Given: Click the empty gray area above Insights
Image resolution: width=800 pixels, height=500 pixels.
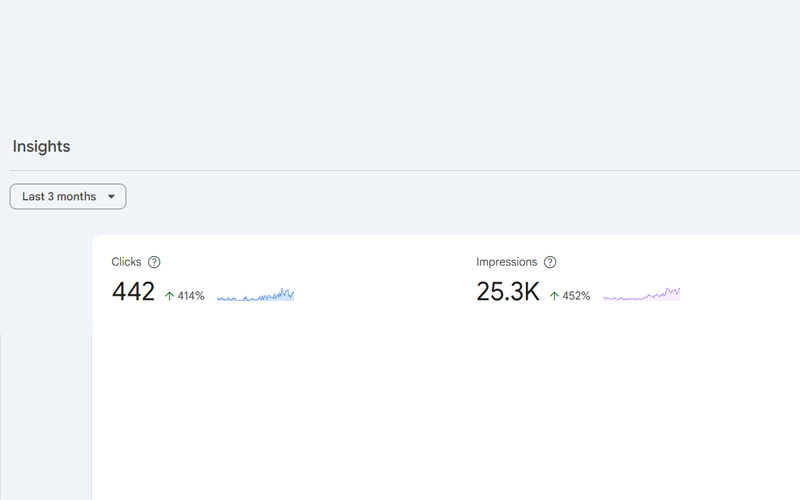Looking at the screenshot, I should (x=400, y=61).
